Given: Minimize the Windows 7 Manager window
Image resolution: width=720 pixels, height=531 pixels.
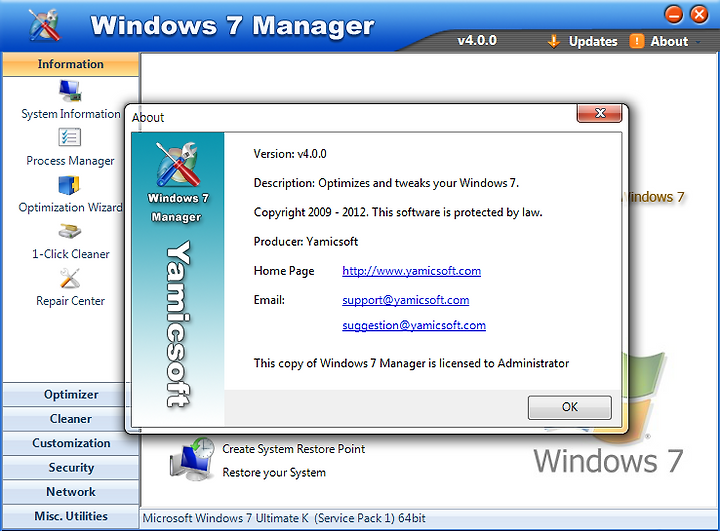Looking at the screenshot, I should click(x=674, y=15).
